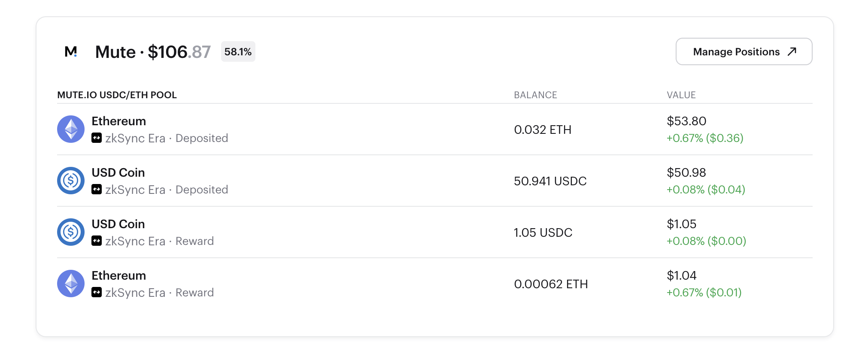The image size is (868, 356).
Task: Click the $53.80 value entry
Action: tap(686, 121)
